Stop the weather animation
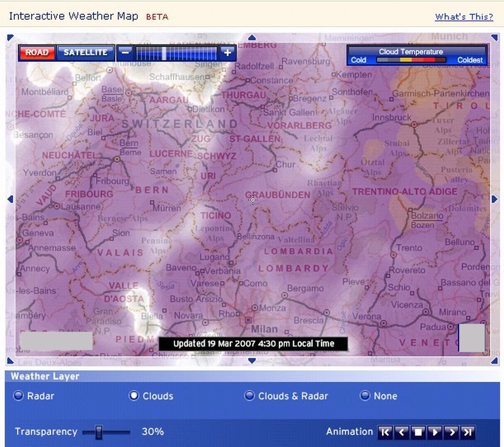This screenshot has width=504, height=447. (x=418, y=432)
